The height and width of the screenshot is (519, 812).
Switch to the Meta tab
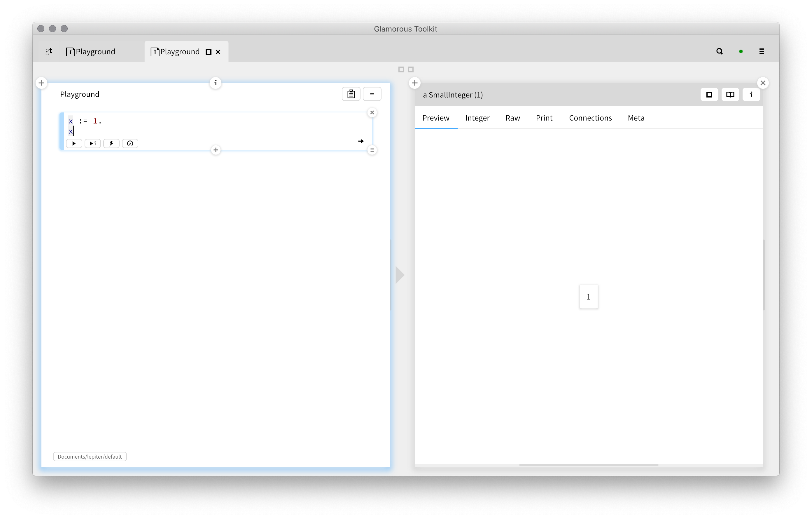pos(636,118)
